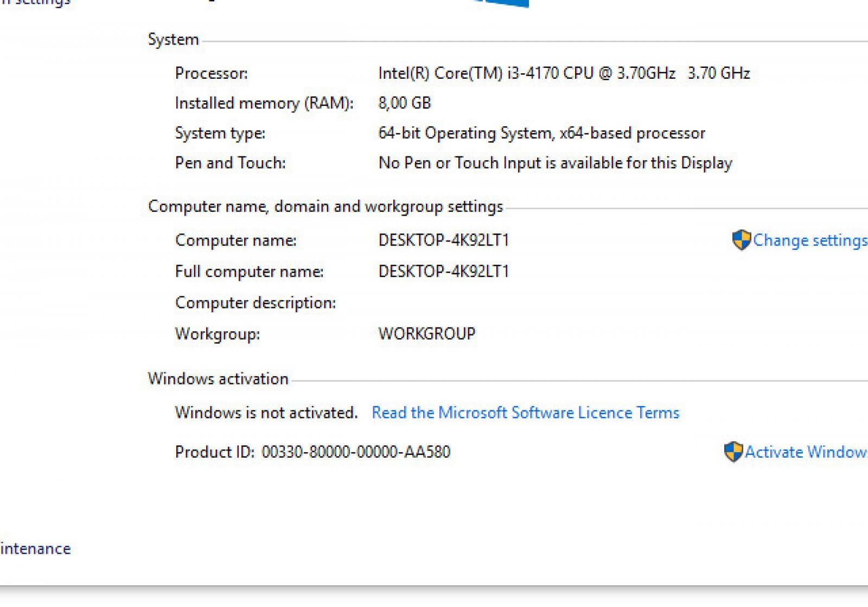Select the WORKGROUP value
Image resolution: width=868 pixels, height=607 pixels.
(427, 333)
